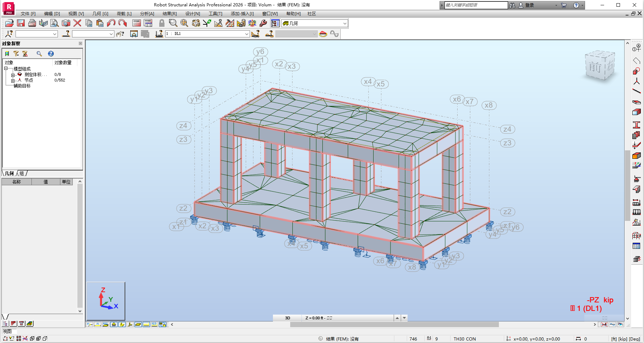Expand the 测定体积 tree item
Image resolution: width=644 pixels, height=343 pixels.
(13, 75)
